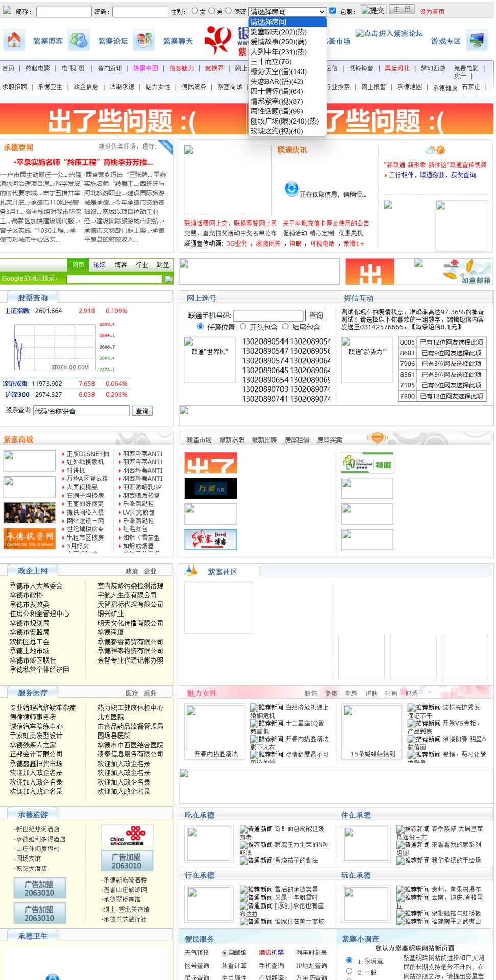Click 查询 next to 联通手机号码 field
The height and width of the screenshot is (980, 496).
pos(316,315)
